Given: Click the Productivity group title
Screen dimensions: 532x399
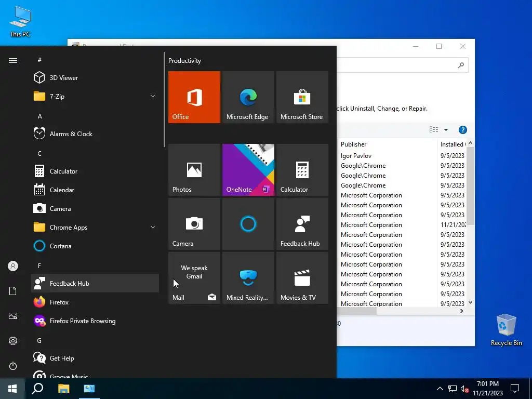Looking at the screenshot, I should 184,61.
